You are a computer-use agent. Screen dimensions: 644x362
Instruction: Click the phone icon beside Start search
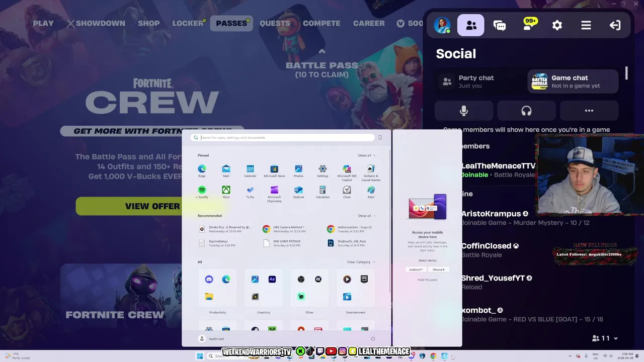click(380, 137)
